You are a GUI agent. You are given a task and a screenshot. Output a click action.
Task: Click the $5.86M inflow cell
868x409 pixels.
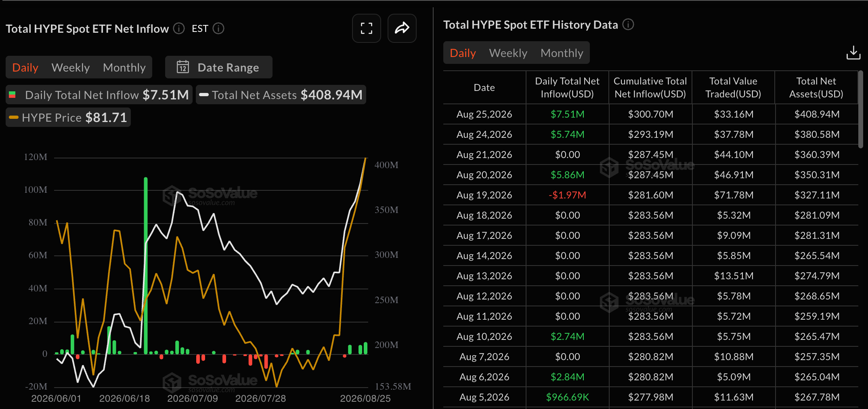coord(567,175)
